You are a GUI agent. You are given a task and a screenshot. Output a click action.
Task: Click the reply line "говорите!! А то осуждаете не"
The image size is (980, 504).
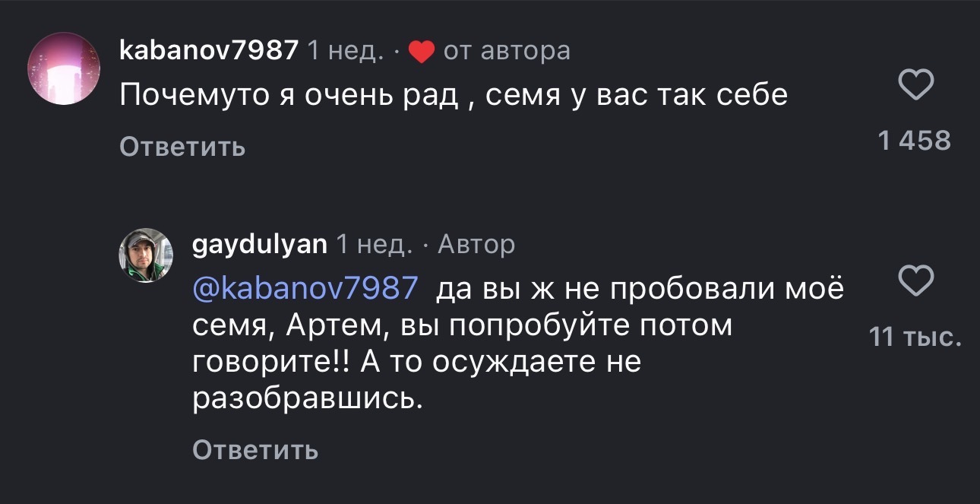(x=418, y=362)
